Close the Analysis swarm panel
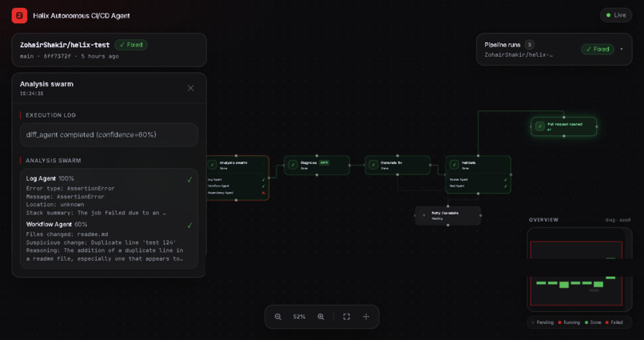 [x=191, y=88]
